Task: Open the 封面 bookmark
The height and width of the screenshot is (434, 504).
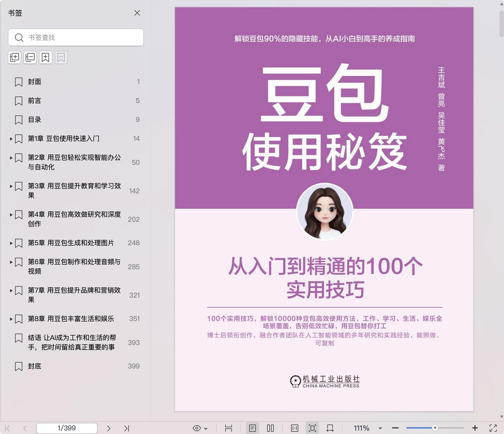Action: 35,82
